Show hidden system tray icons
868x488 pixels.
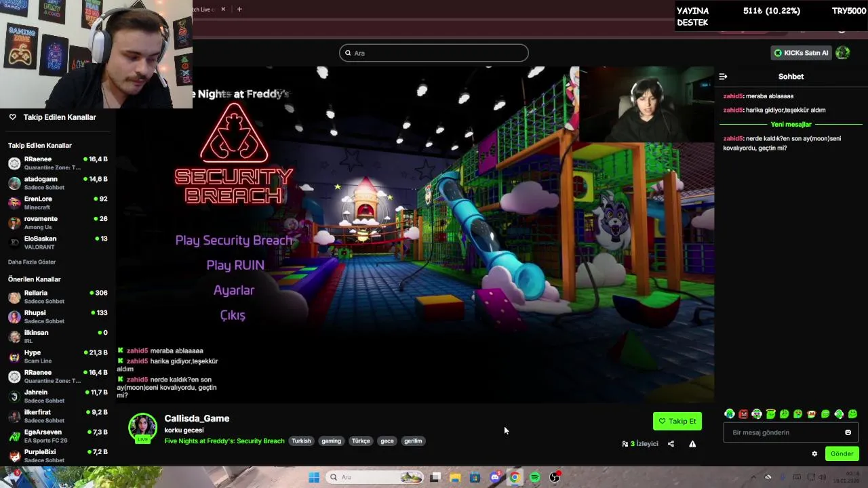point(753,477)
